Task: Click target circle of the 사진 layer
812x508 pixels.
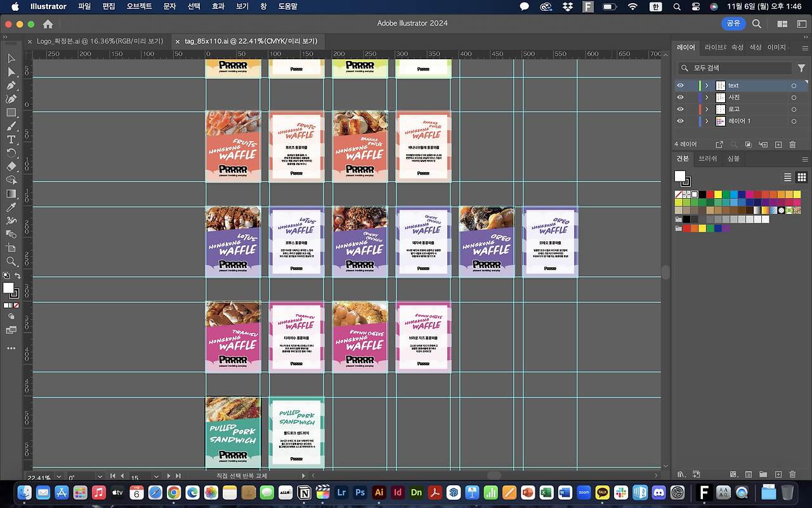Action: 793,98
